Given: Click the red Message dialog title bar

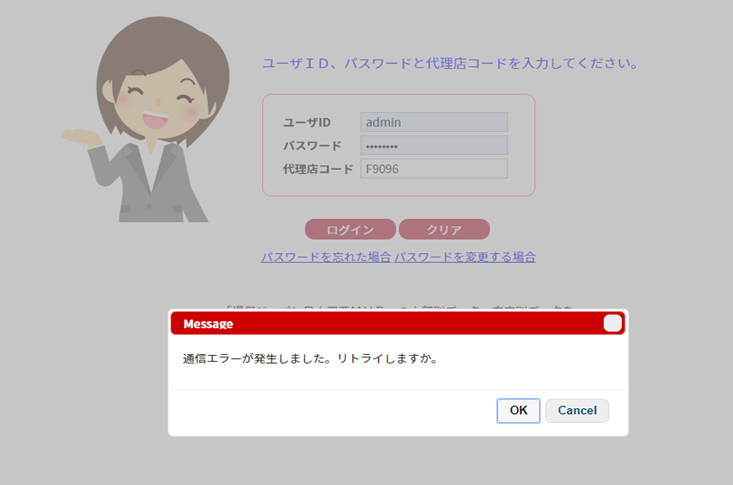Looking at the screenshot, I should [400, 324].
